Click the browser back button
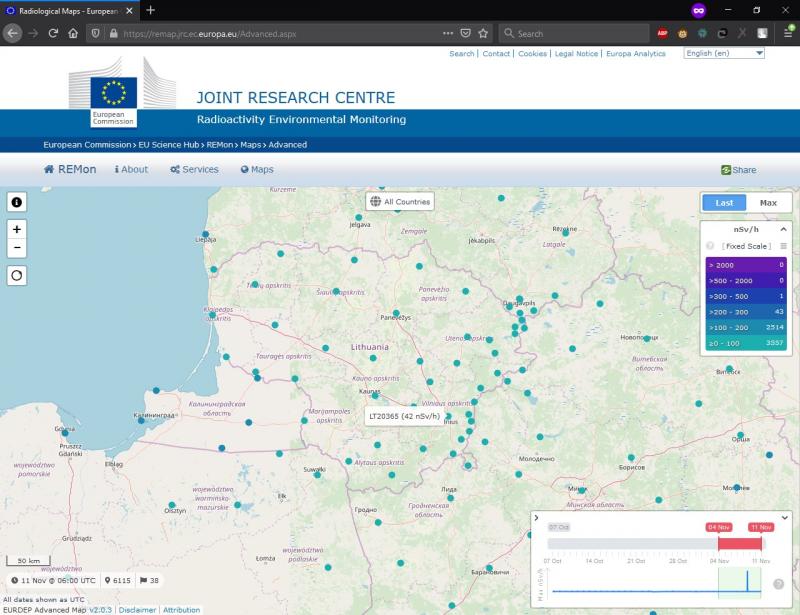 click(13, 34)
